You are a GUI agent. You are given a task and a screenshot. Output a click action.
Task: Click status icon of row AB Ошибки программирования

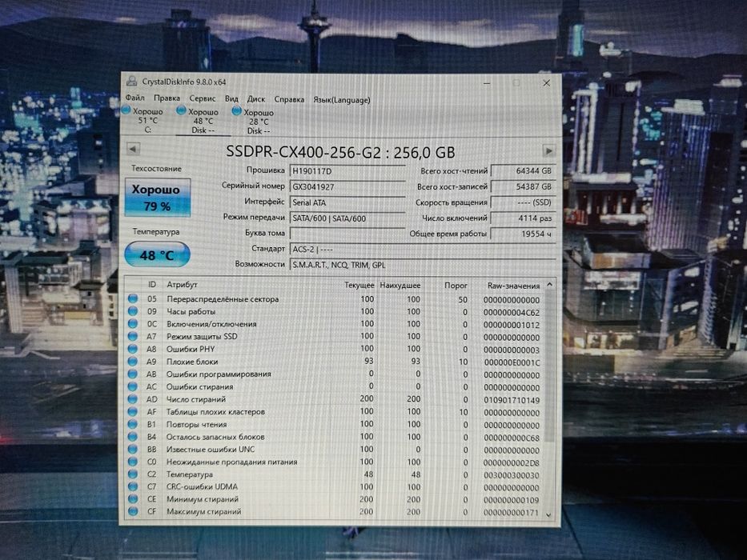133,374
